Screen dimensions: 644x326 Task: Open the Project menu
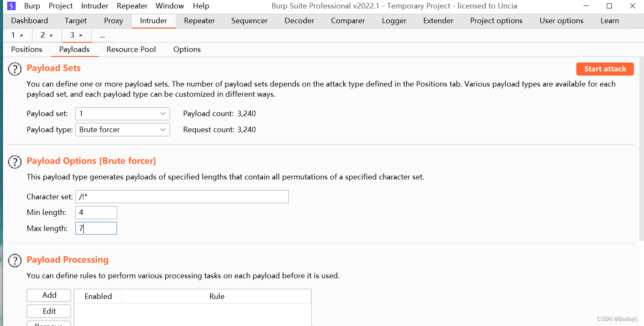tap(60, 6)
